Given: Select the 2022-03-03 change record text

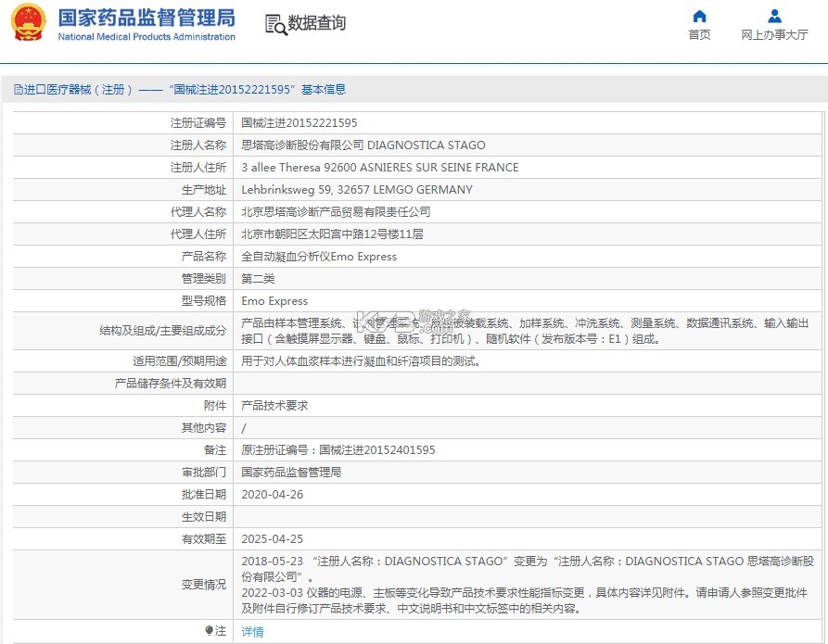Looking at the screenshot, I should click(x=525, y=600).
